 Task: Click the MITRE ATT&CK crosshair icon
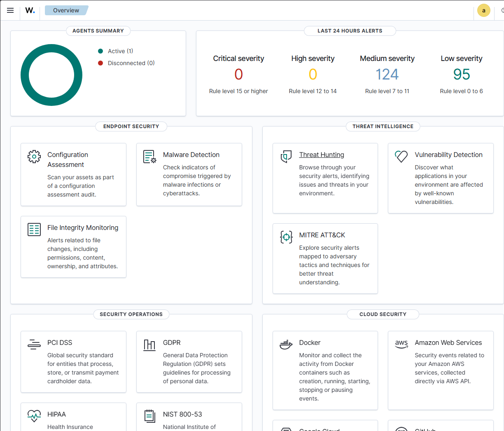[x=286, y=237]
